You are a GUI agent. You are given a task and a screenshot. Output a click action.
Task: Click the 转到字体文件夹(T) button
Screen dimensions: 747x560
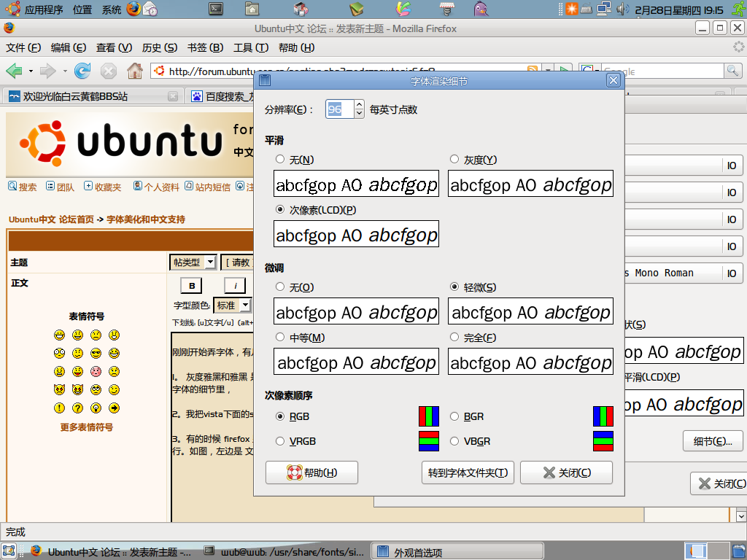point(468,472)
